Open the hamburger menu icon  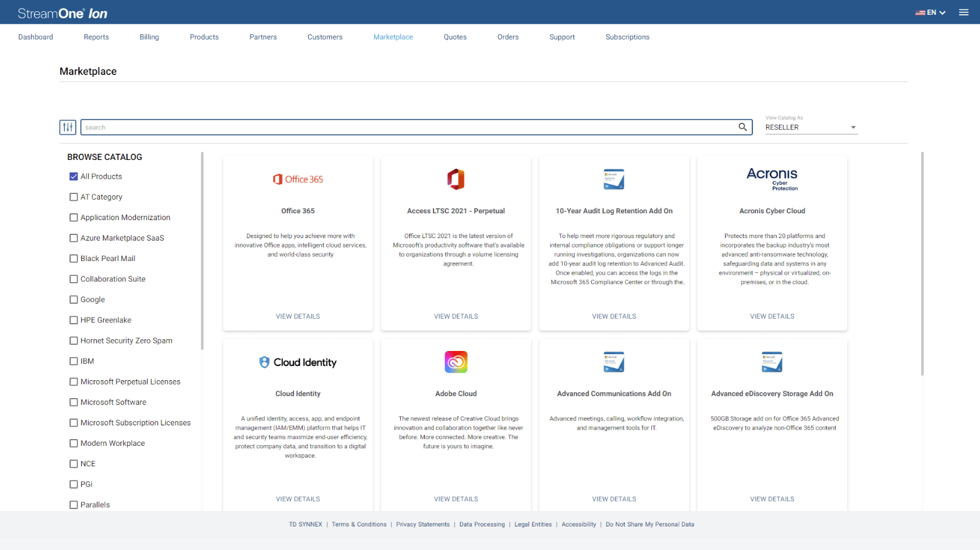[963, 12]
